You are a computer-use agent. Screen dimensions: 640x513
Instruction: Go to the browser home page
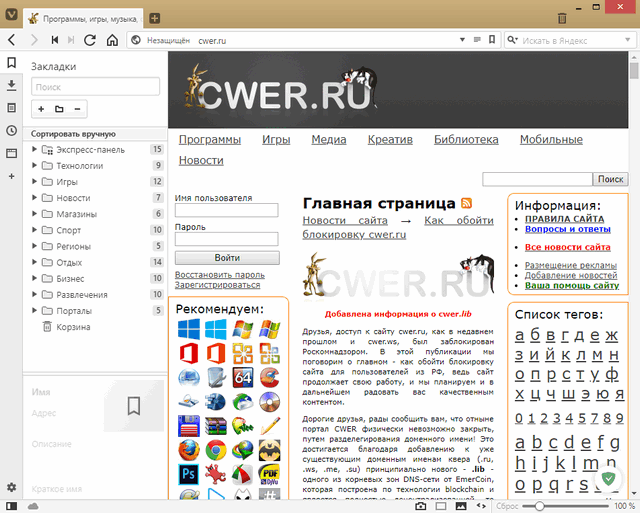point(111,40)
